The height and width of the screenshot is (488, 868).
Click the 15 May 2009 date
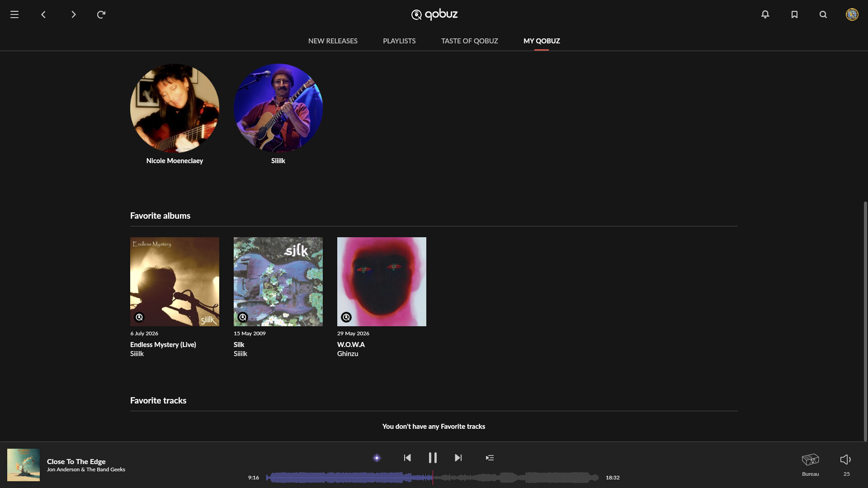click(x=250, y=333)
